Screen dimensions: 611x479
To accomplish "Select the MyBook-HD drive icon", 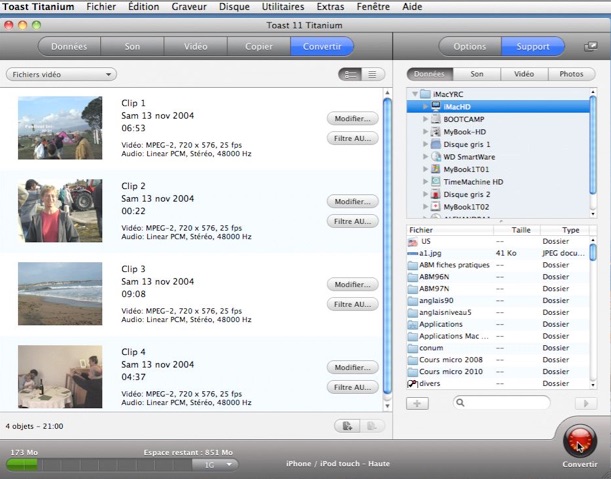I will click(436, 132).
